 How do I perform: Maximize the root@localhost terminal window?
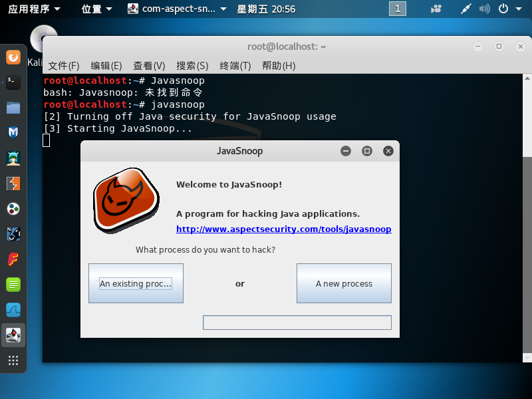tap(499, 46)
